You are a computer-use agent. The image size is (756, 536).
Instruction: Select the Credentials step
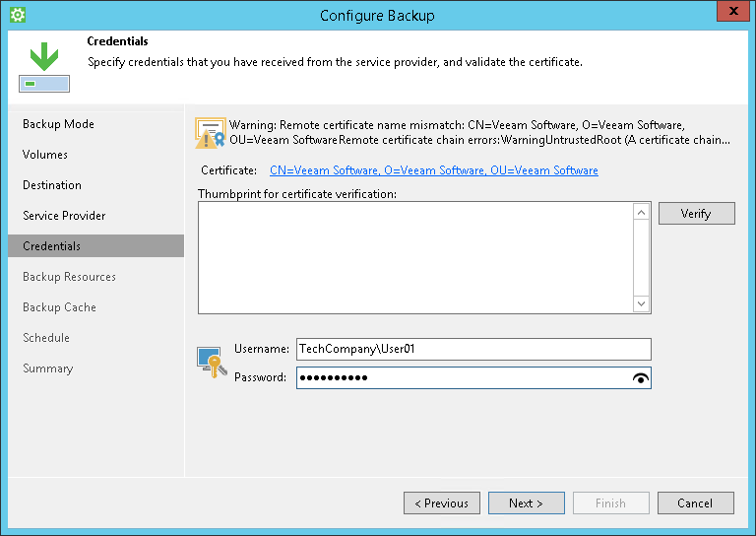pyautogui.click(x=51, y=246)
